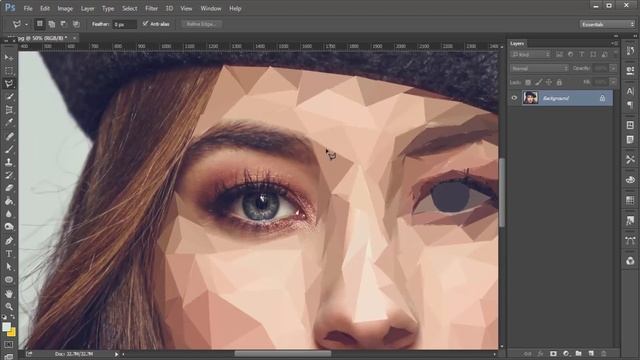Select the Ellipse shape tool
The width and height of the screenshot is (640, 360).
point(9,280)
